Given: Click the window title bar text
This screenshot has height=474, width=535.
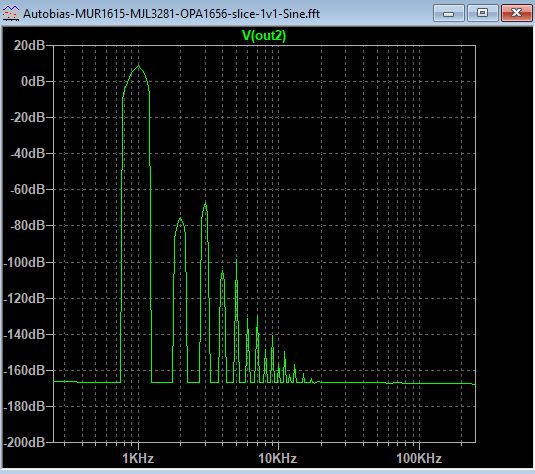Looking at the screenshot, I should [x=172, y=14].
